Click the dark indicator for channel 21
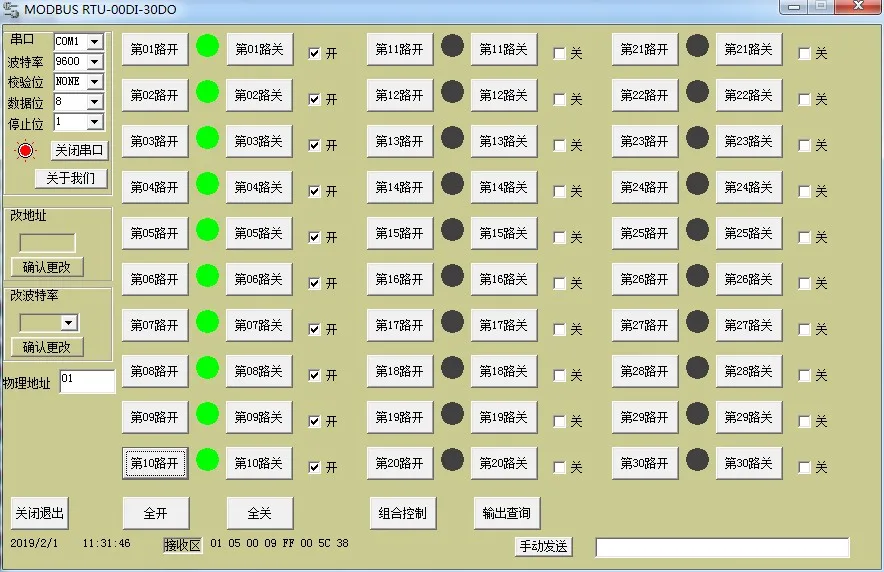 pyautogui.click(x=697, y=46)
